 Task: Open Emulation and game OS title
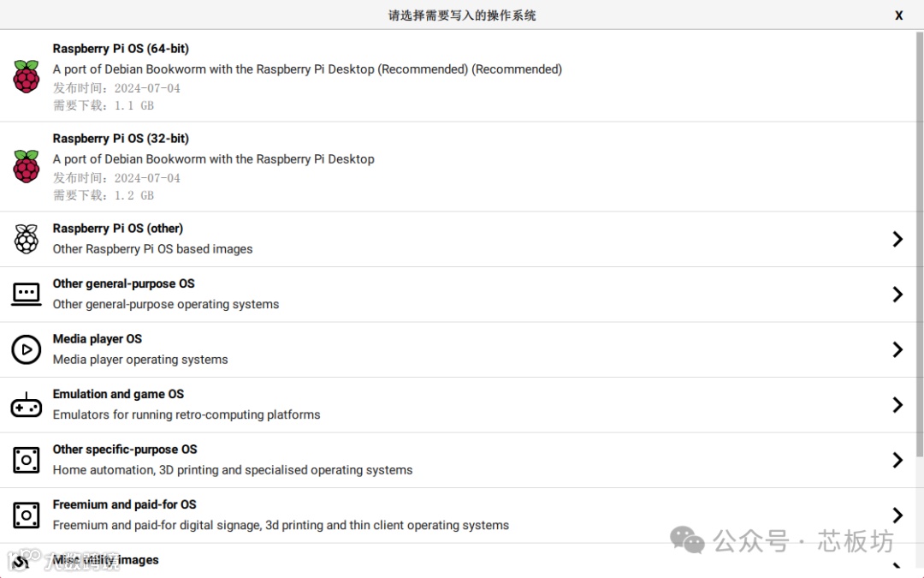pos(118,394)
